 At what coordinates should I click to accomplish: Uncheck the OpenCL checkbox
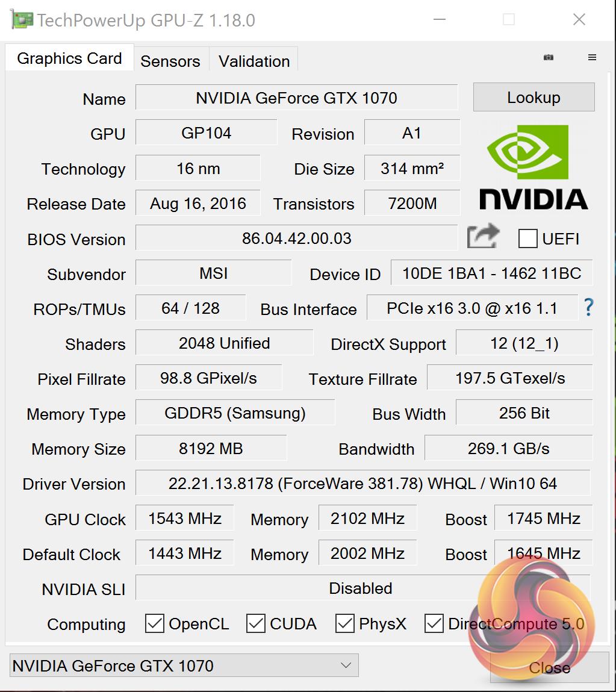(x=155, y=623)
